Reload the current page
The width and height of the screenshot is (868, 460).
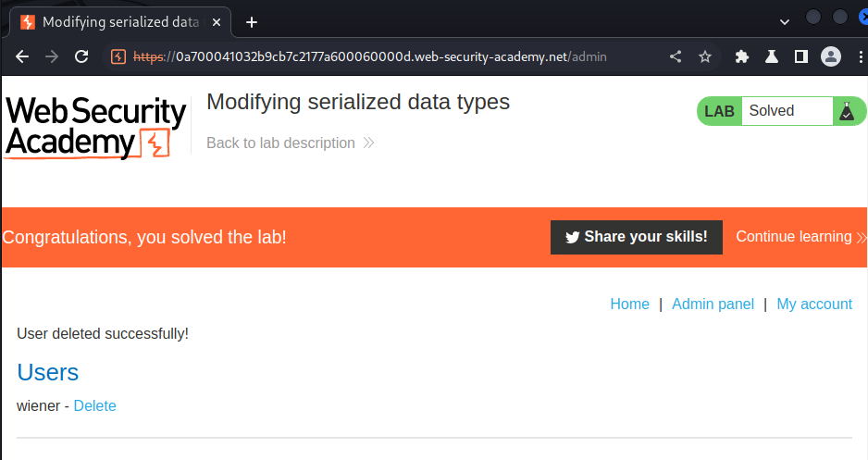pyautogui.click(x=81, y=56)
